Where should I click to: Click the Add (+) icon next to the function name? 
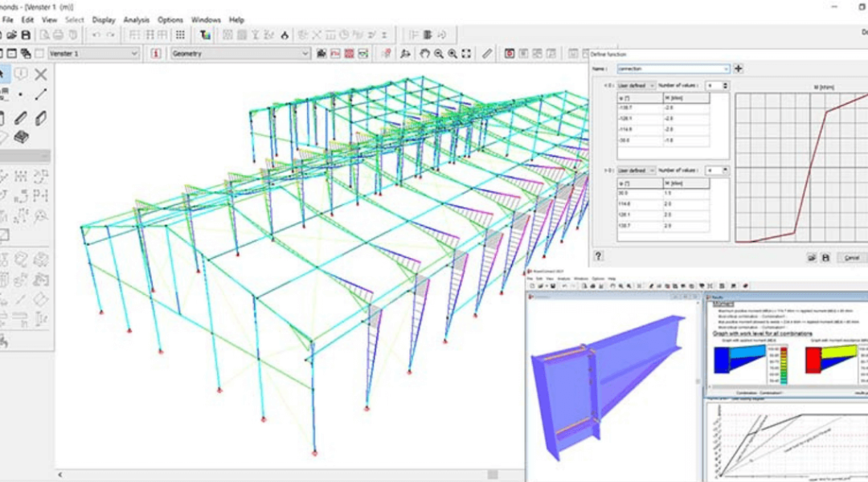(739, 68)
